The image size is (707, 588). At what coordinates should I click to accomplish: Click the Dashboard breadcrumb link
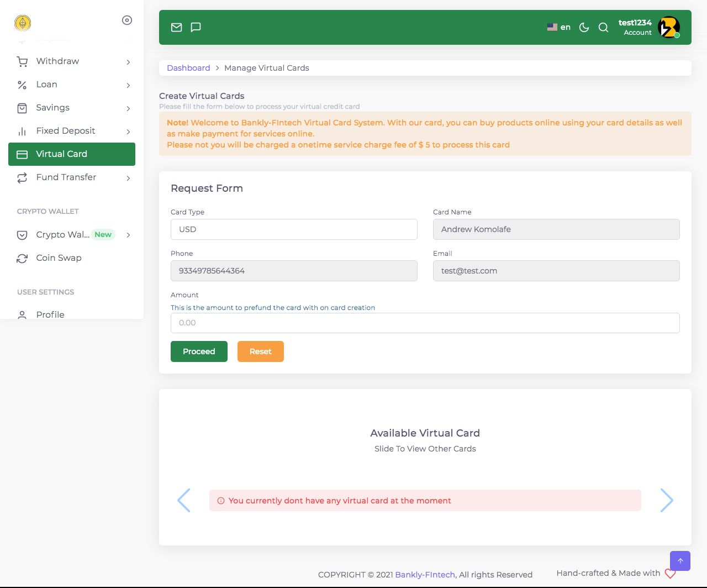click(x=188, y=68)
